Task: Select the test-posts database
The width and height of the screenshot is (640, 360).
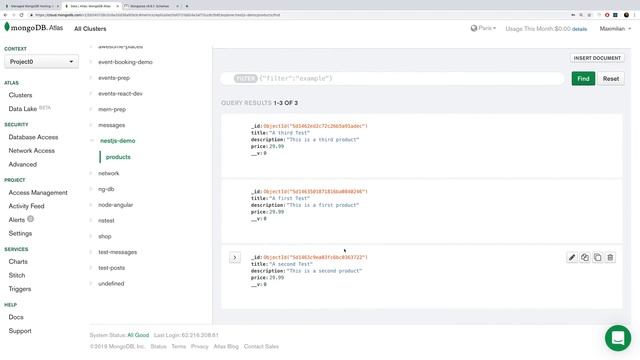Action: [x=111, y=268]
